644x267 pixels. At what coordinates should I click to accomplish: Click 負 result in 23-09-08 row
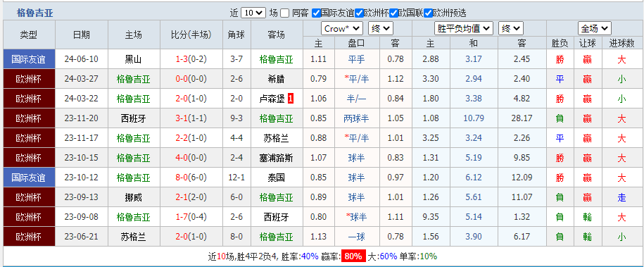(560, 217)
